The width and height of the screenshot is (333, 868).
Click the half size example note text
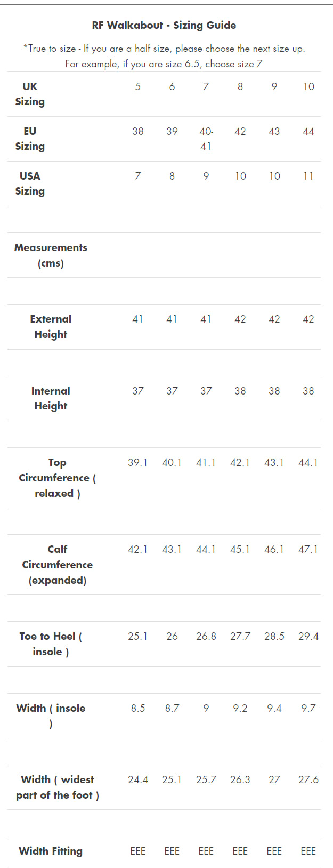click(x=164, y=64)
